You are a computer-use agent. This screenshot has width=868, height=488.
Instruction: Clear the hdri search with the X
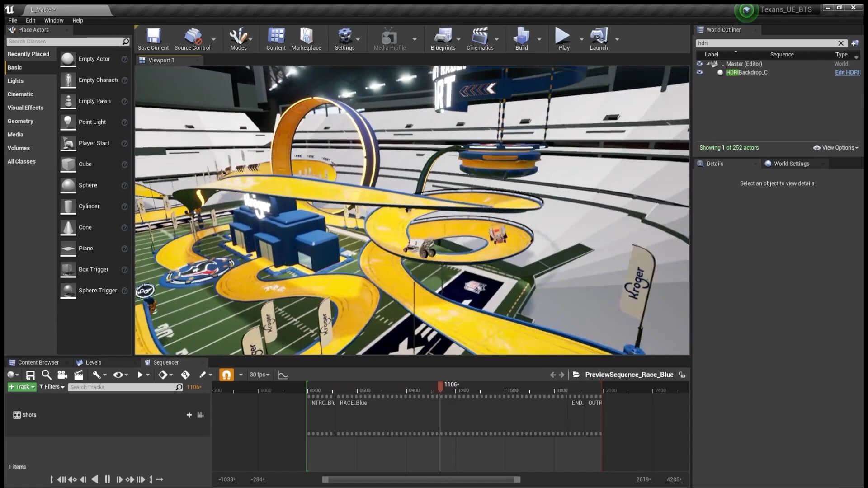[x=841, y=43]
